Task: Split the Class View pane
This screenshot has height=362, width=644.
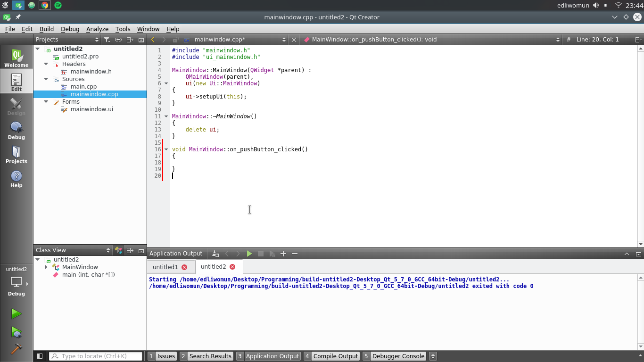Action: click(130, 250)
